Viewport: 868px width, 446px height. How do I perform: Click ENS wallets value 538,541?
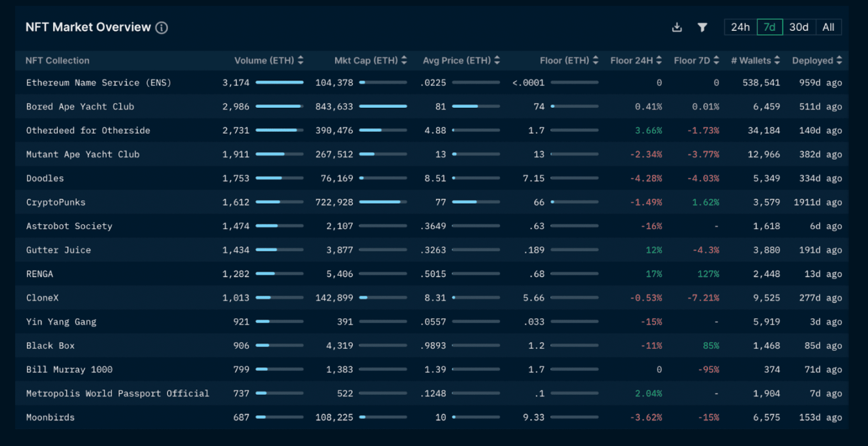(761, 83)
